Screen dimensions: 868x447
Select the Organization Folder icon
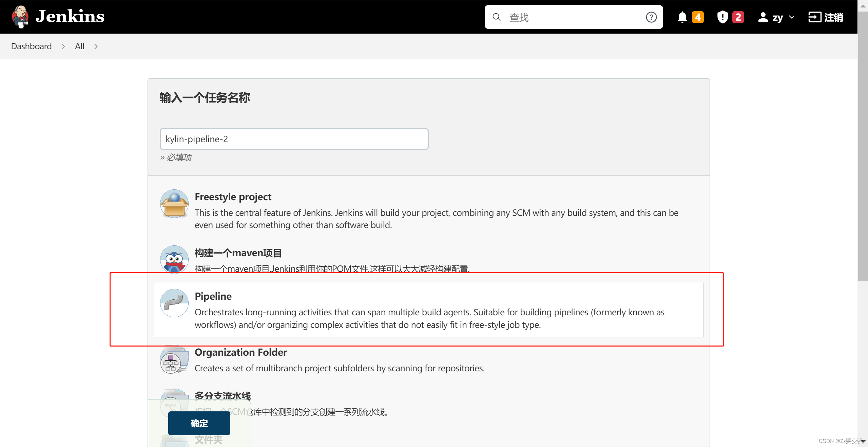tap(174, 359)
